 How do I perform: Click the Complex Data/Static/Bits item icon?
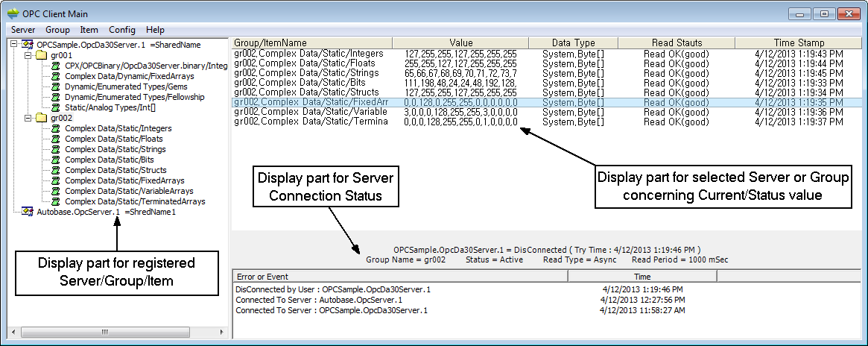point(56,160)
